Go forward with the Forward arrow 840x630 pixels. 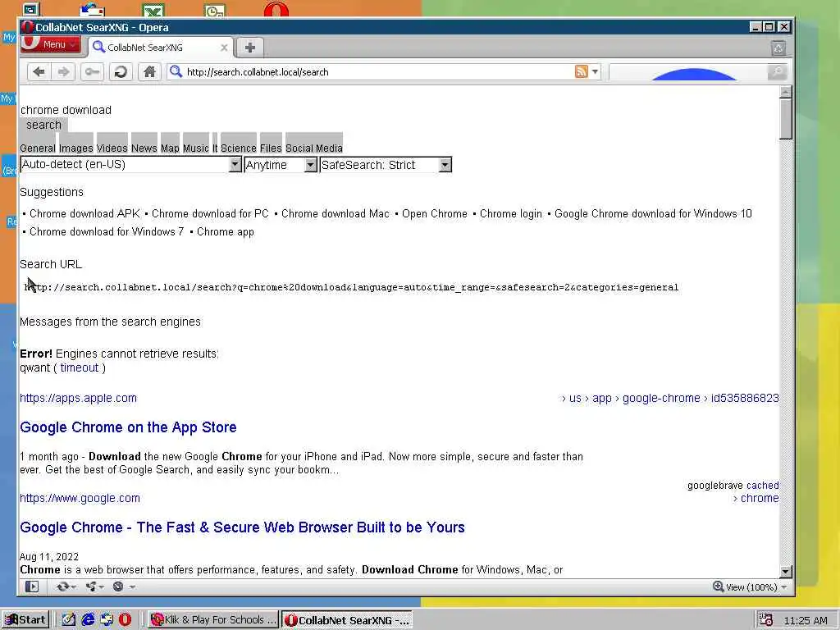pyautogui.click(x=63, y=72)
